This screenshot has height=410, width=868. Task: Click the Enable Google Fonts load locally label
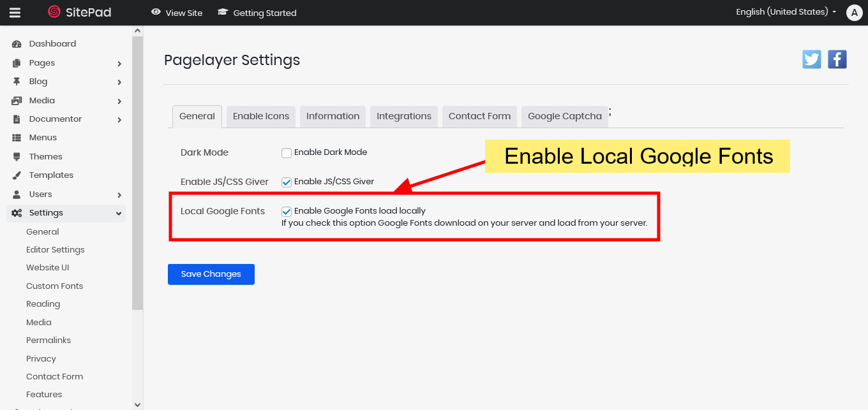(x=360, y=211)
